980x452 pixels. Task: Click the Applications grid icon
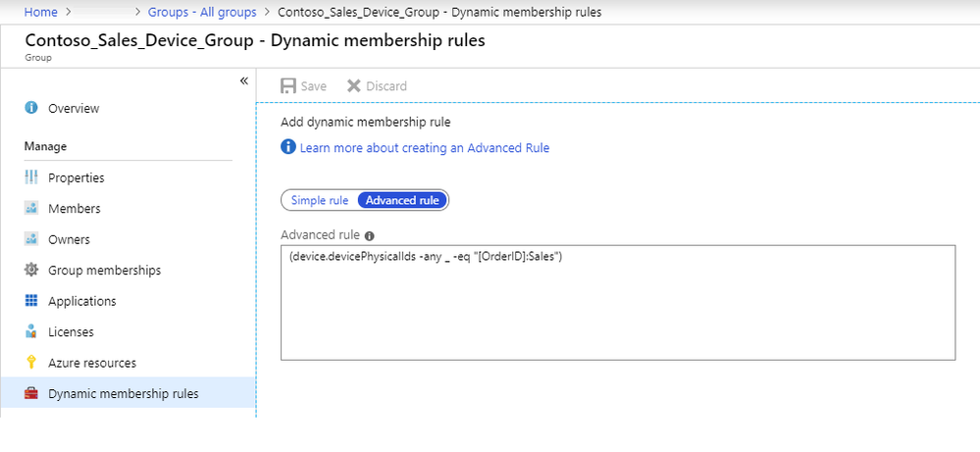(x=31, y=301)
